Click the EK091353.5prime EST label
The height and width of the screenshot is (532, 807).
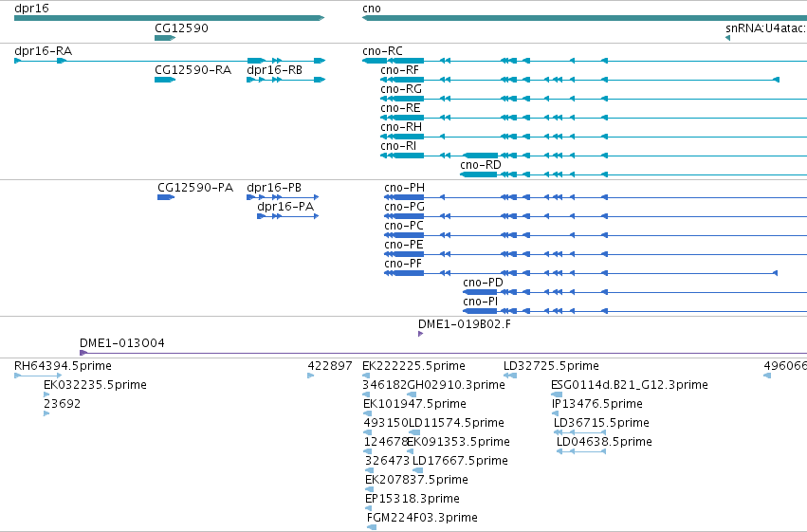click(459, 442)
